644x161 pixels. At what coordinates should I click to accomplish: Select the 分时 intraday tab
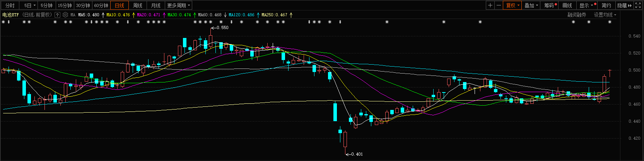pyautogui.click(x=10, y=5)
